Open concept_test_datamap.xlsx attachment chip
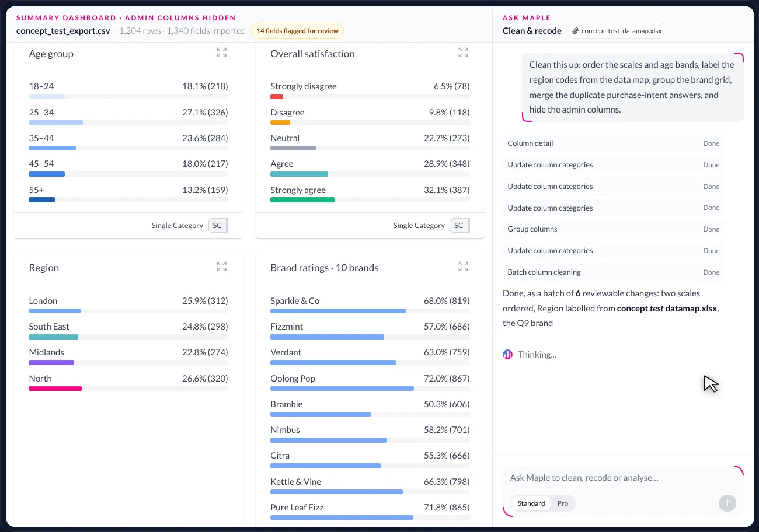Image resolution: width=759 pixels, height=532 pixels. coord(617,31)
